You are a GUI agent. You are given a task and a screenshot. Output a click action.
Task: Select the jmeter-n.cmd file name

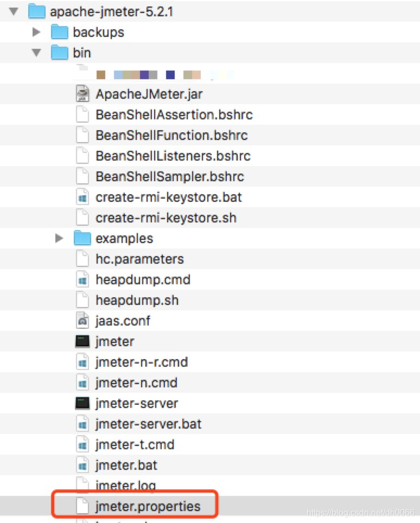click(136, 383)
